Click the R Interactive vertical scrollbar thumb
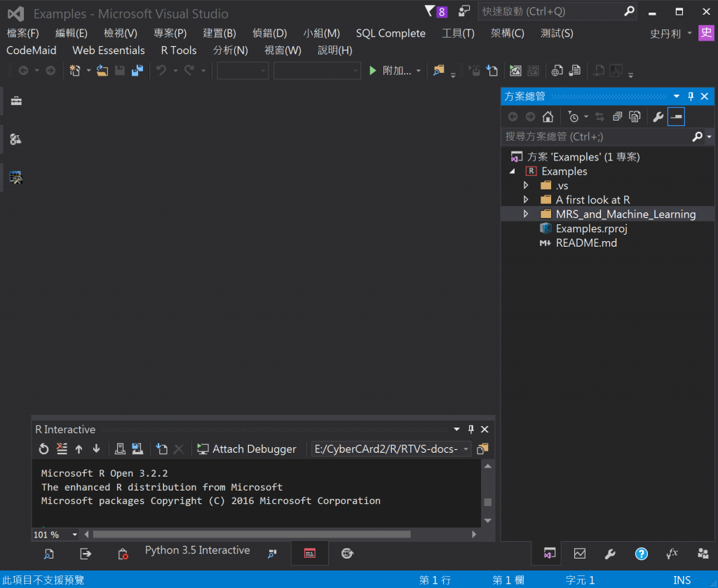The image size is (718, 588). click(x=488, y=502)
